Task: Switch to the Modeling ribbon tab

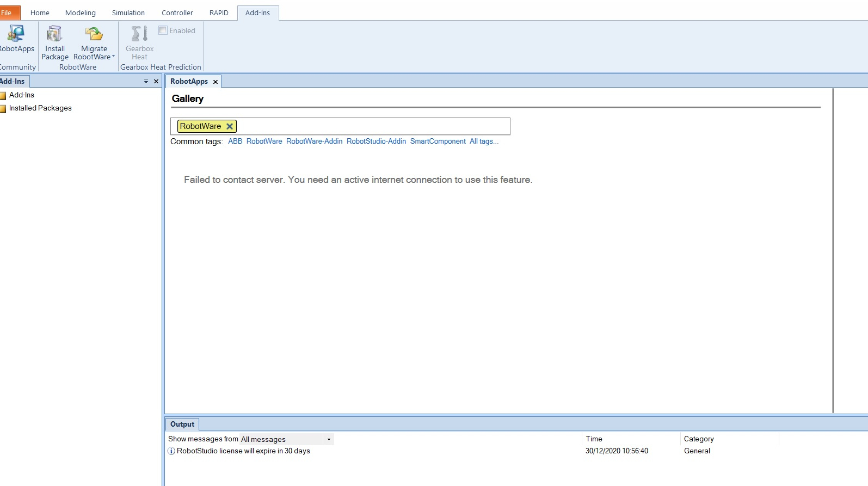Action: pos(81,13)
